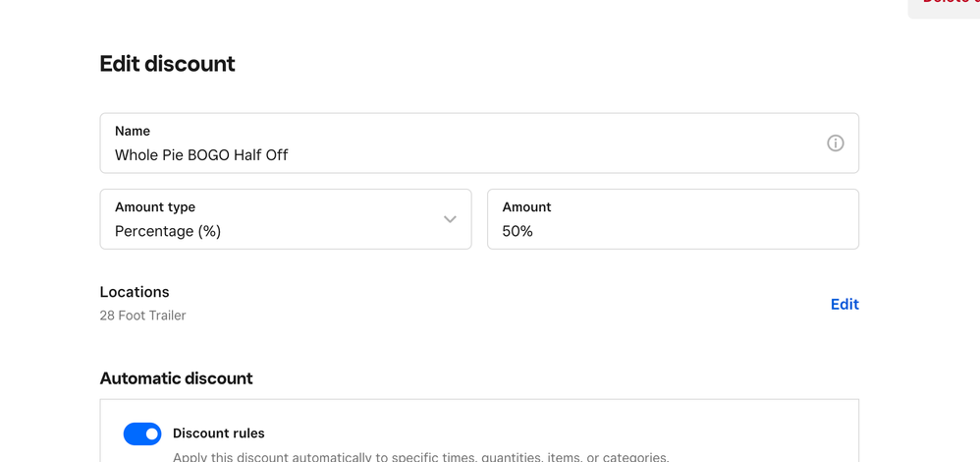Click the Discount rules description text
Screen dimensions: 980x462
(420, 456)
